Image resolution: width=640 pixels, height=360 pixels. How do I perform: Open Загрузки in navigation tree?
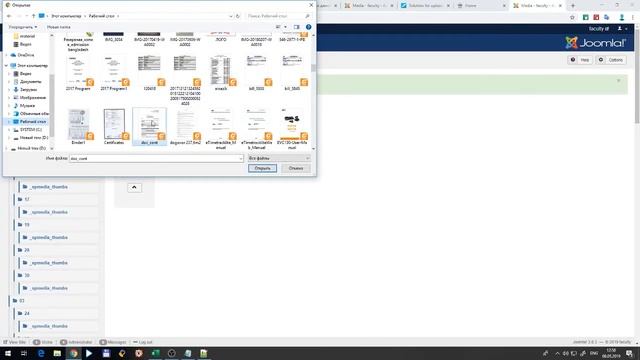28,89
